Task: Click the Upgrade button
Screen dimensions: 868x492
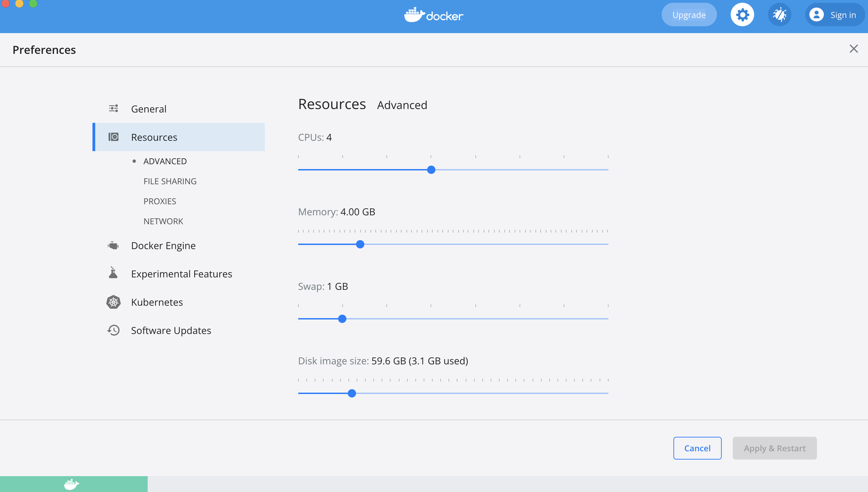Action: (689, 15)
